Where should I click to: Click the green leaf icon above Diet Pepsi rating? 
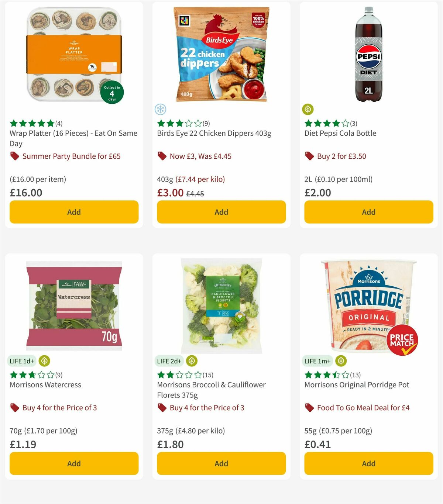point(308,109)
